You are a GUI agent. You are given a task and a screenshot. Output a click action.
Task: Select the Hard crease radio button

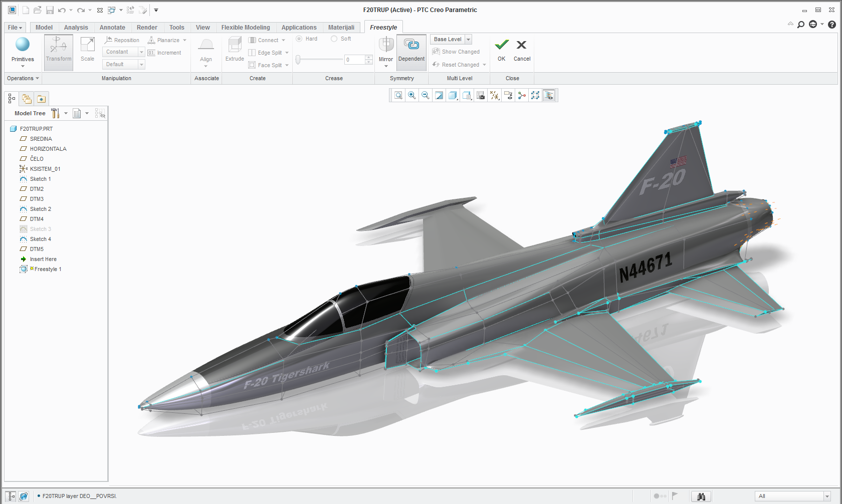(299, 39)
